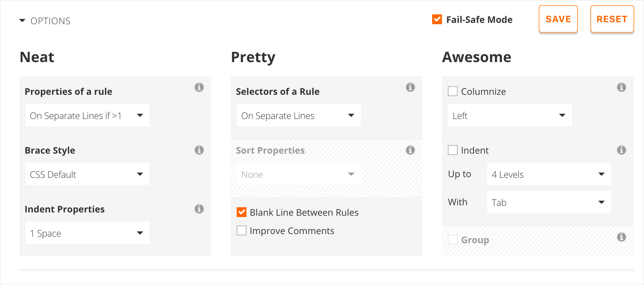Image resolution: width=644 pixels, height=285 pixels.
Task: Open Group option info icon
Action: pos(621,237)
